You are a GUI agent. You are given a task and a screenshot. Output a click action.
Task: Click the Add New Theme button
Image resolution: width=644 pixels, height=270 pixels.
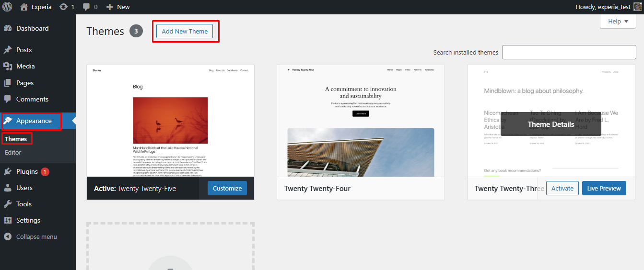click(x=185, y=31)
